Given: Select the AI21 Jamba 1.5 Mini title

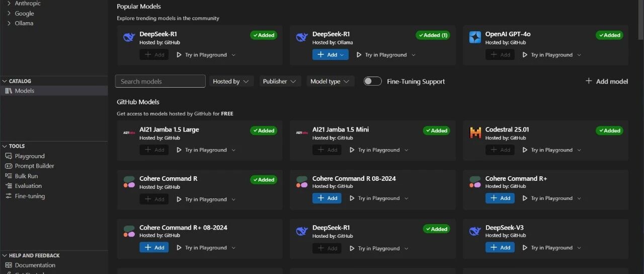Looking at the screenshot, I should [x=341, y=129].
